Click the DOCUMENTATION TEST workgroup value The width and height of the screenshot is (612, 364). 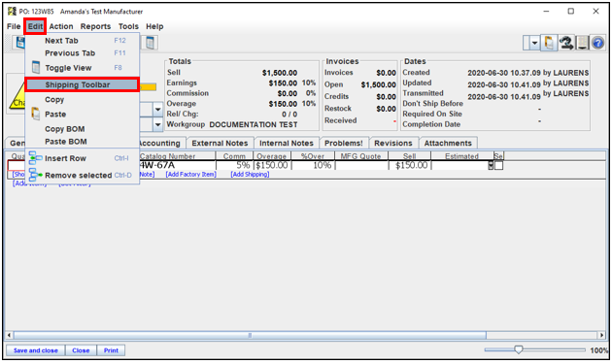pos(254,125)
